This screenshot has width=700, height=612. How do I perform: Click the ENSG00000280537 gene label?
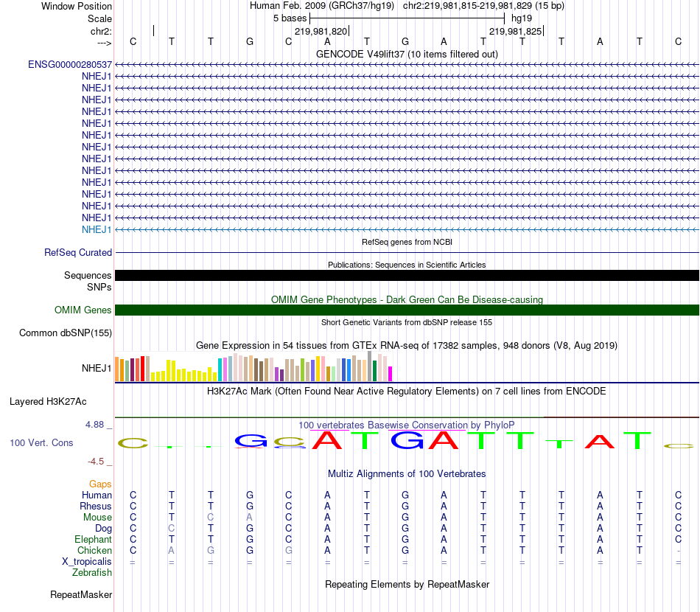(x=70, y=65)
